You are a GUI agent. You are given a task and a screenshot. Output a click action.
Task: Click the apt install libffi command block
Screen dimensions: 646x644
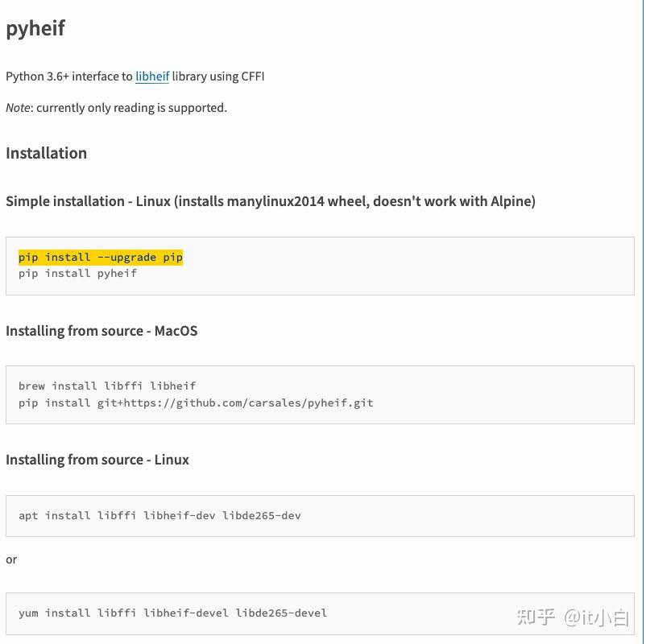coord(320,515)
